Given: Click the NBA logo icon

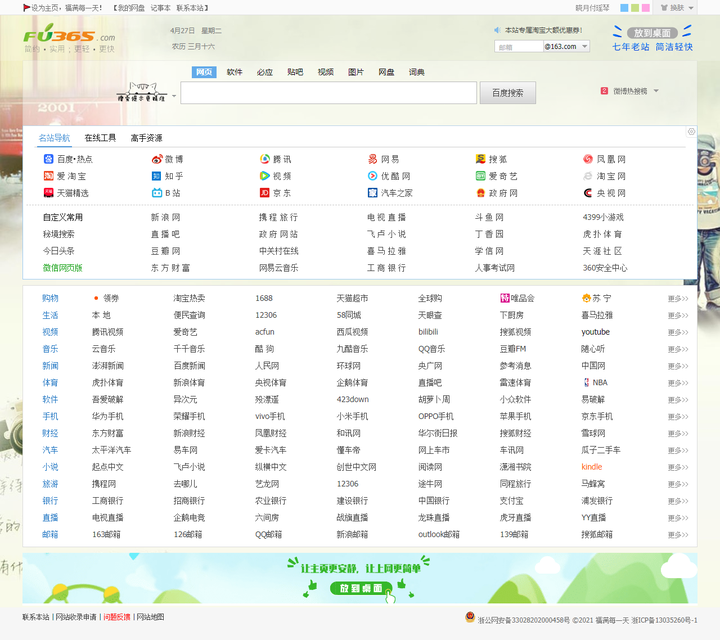Looking at the screenshot, I should tap(586, 382).
